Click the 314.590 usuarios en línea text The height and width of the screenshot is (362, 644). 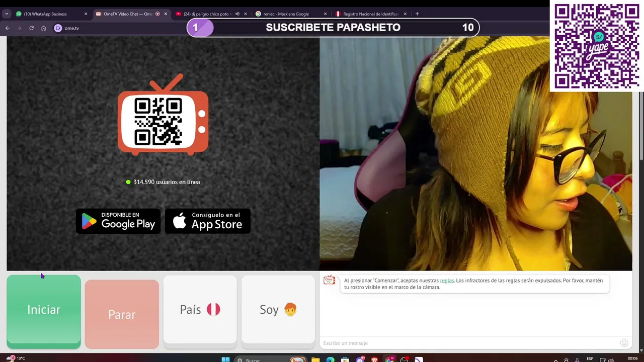click(x=167, y=182)
